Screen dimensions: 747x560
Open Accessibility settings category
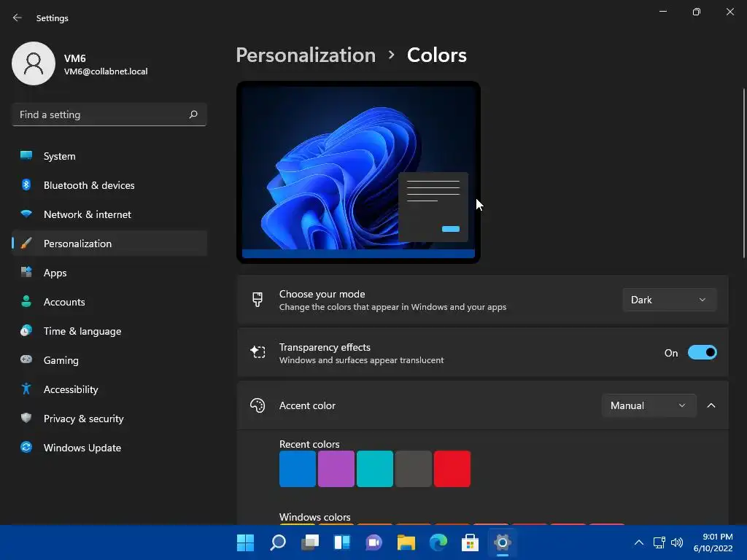coord(109,389)
